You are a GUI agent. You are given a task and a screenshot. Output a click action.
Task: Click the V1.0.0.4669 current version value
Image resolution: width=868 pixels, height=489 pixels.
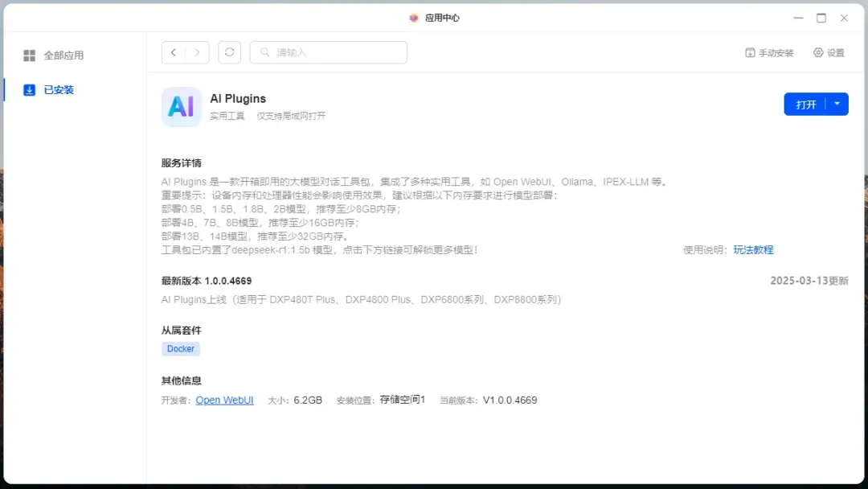click(x=510, y=400)
